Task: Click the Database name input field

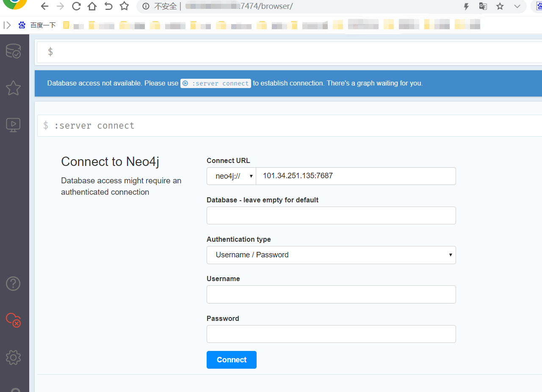Action: coord(331,215)
